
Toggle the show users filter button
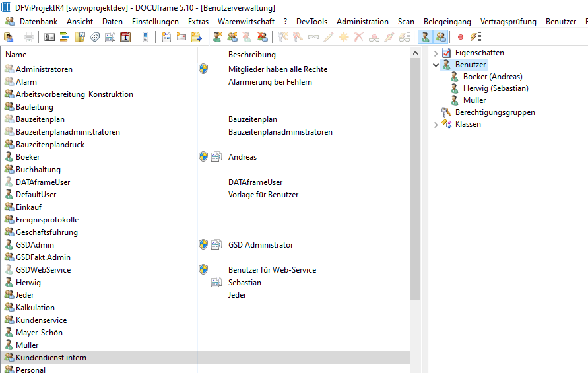(425, 37)
